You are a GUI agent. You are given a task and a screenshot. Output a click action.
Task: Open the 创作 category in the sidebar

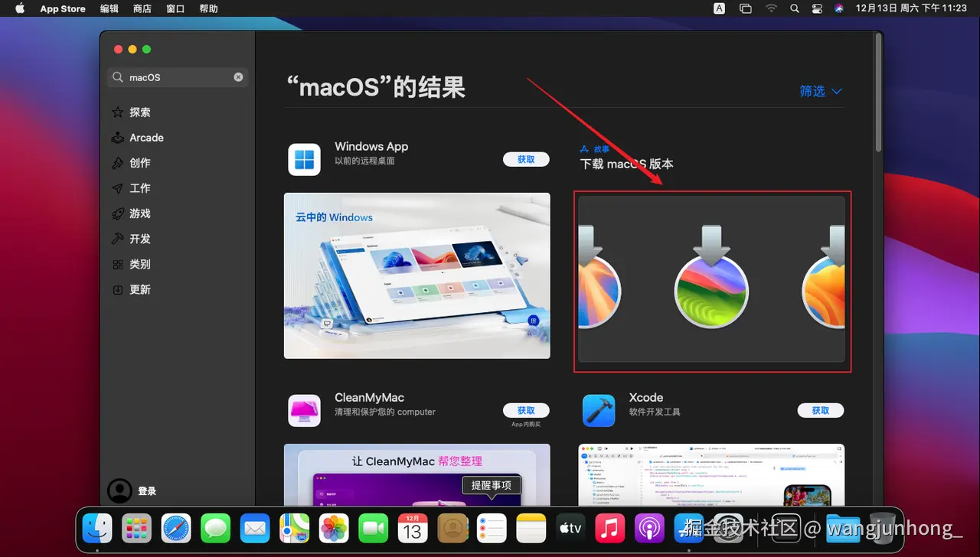pyautogui.click(x=138, y=162)
